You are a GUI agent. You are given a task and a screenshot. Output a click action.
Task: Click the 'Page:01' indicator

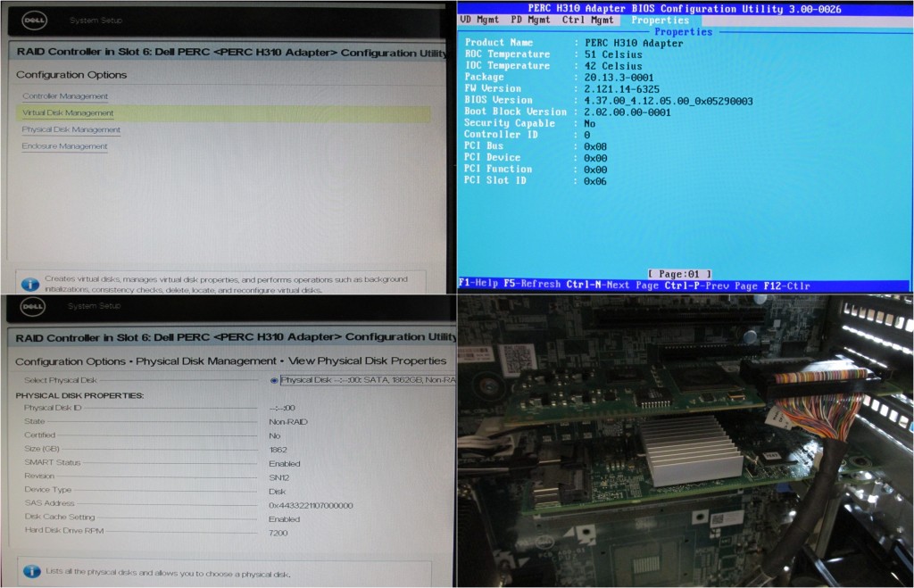click(x=679, y=274)
